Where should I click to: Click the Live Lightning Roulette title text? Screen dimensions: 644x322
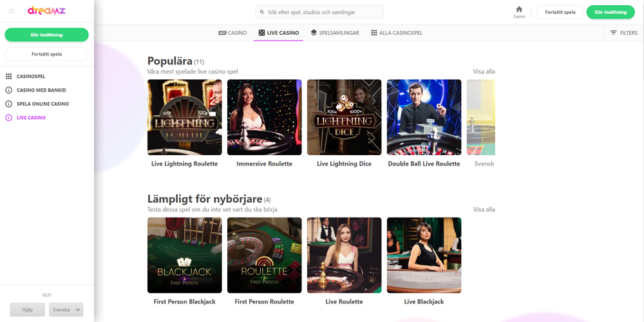click(184, 164)
